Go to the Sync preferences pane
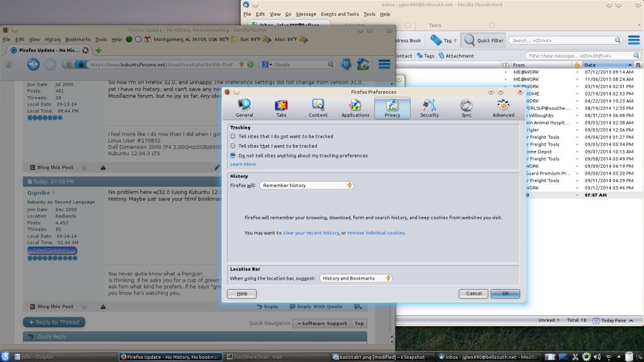The width and height of the screenshot is (644, 362). 466,108
